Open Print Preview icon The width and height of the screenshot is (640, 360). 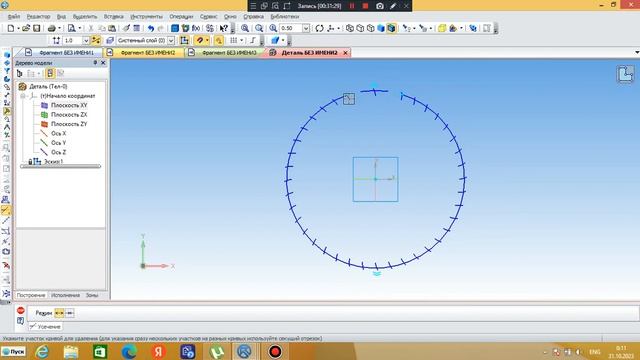coord(71,28)
